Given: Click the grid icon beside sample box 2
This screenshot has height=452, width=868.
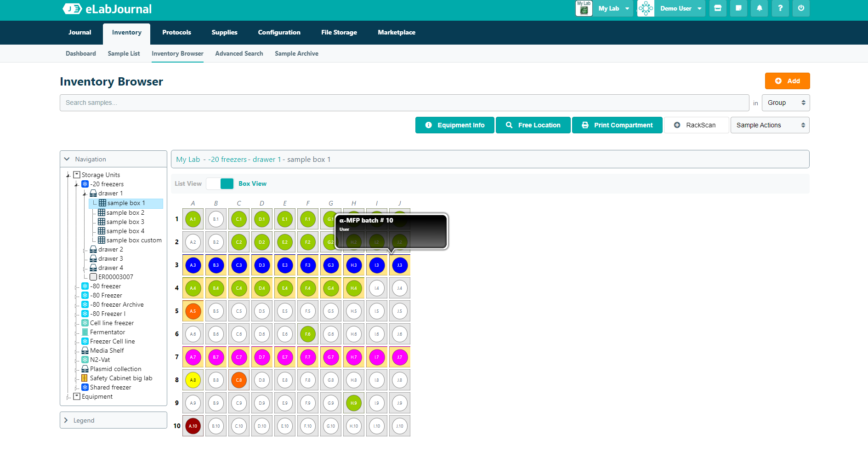Looking at the screenshot, I should [102, 212].
